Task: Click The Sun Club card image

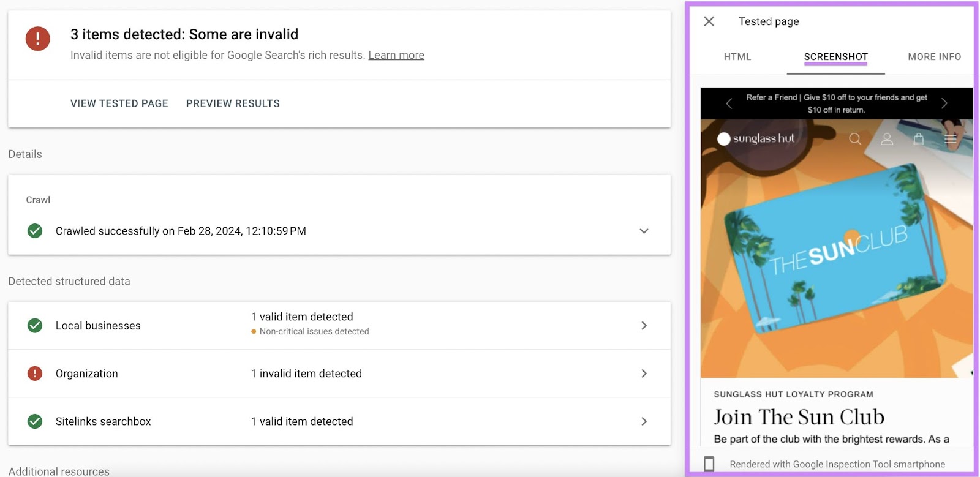Action: (x=837, y=248)
